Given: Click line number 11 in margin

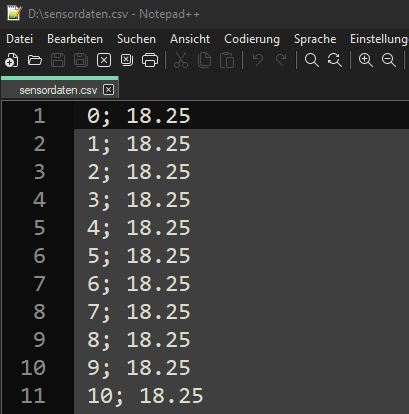Looking at the screenshot, I should click(33, 396).
